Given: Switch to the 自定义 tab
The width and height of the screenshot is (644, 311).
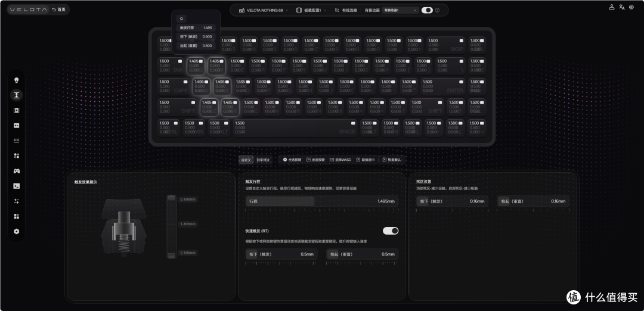Looking at the screenshot, I should tap(246, 160).
